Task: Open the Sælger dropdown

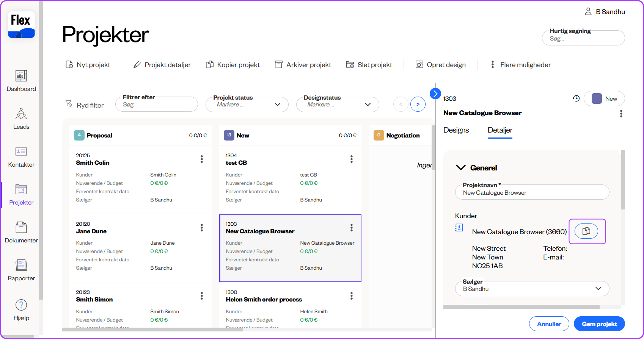Action: point(532,289)
